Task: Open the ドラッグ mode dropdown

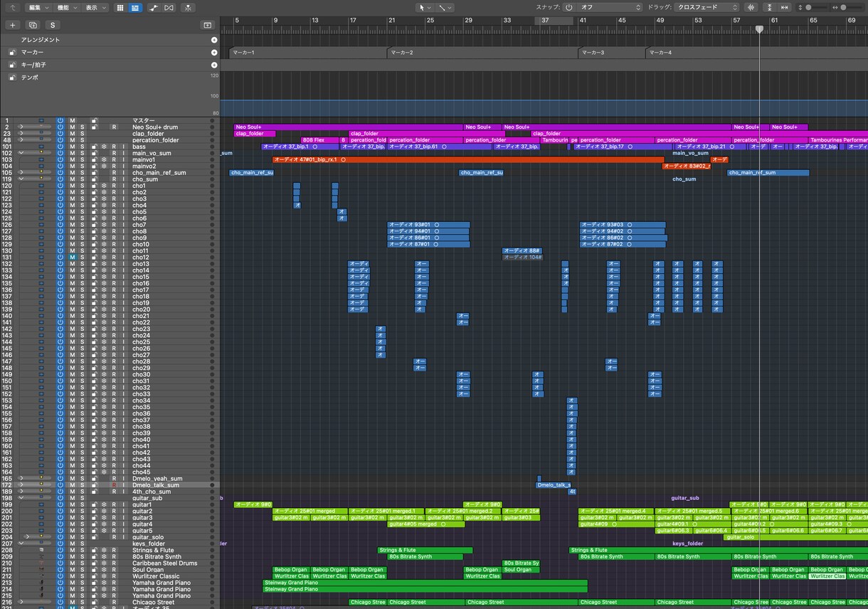Action: (706, 7)
